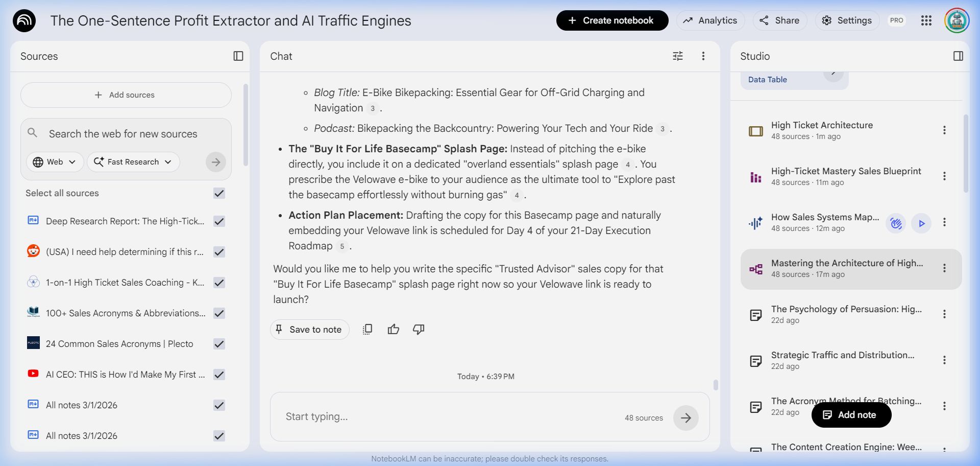The height and width of the screenshot is (466, 980).
Task: Expand the Fast Research dropdown
Action: (x=133, y=162)
